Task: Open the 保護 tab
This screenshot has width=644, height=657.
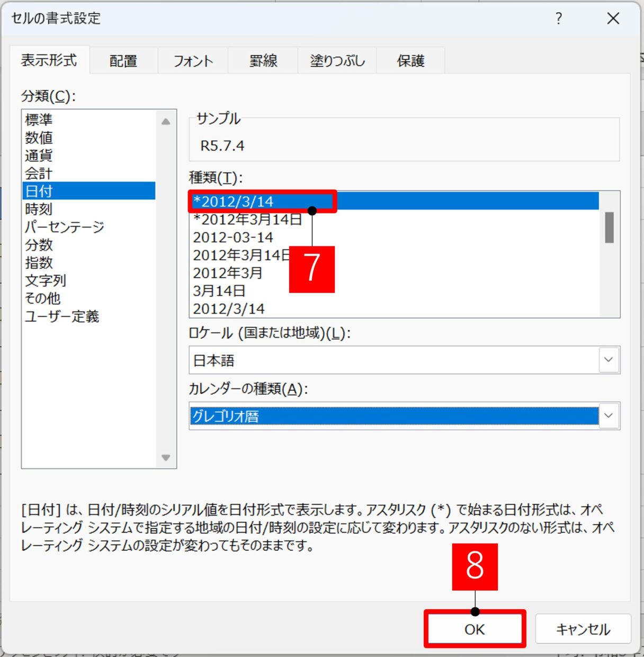Action: point(411,61)
